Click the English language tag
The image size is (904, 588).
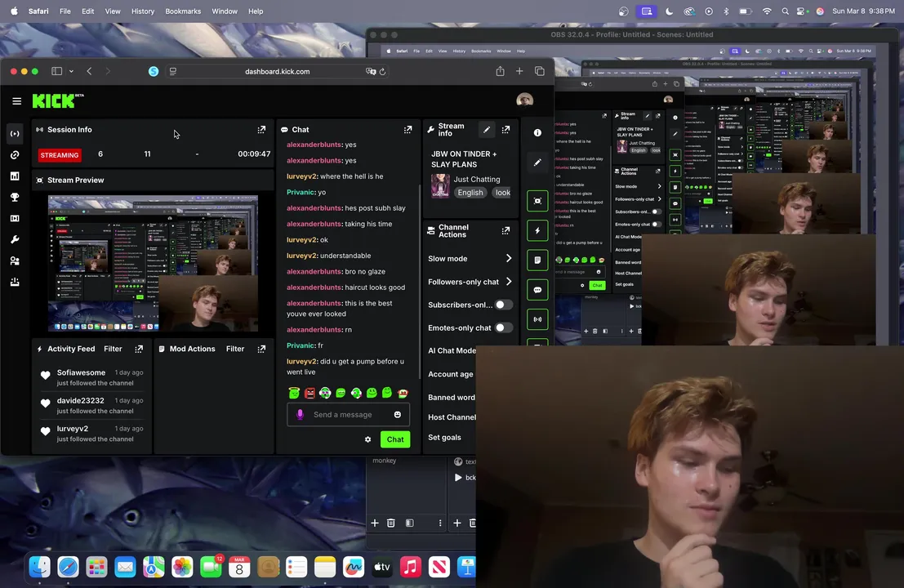[x=470, y=193]
